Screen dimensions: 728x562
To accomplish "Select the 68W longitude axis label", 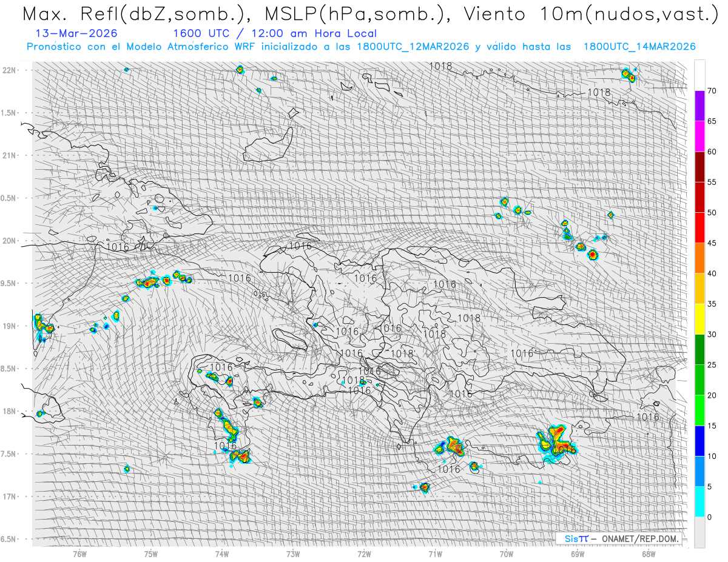I will pyautogui.click(x=648, y=554).
